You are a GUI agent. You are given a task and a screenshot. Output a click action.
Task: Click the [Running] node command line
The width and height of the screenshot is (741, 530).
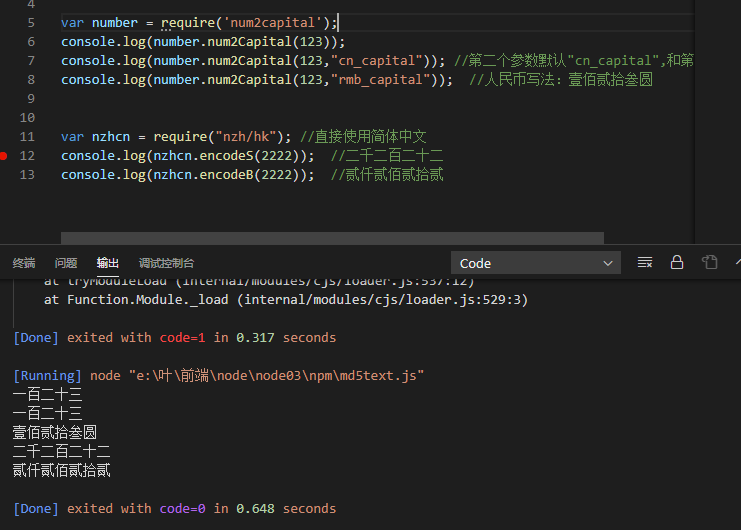[218, 376]
